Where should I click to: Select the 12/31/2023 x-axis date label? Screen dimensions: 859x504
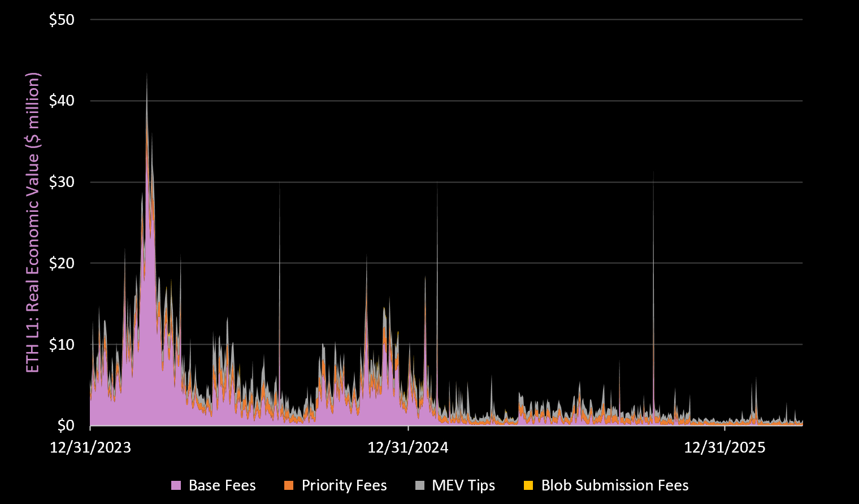pyautogui.click(x=90, y=447)
